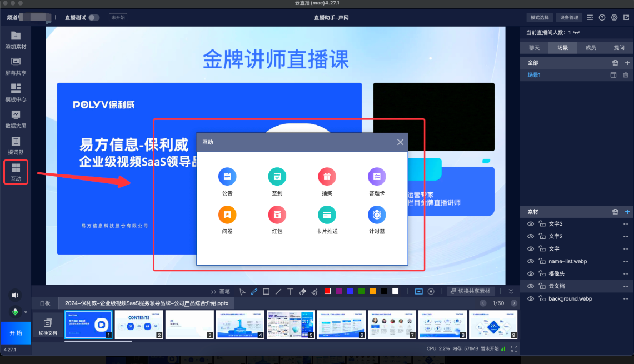Close the 互动 dialog
The height and width of the screenshot is (364, 634).
400,142
